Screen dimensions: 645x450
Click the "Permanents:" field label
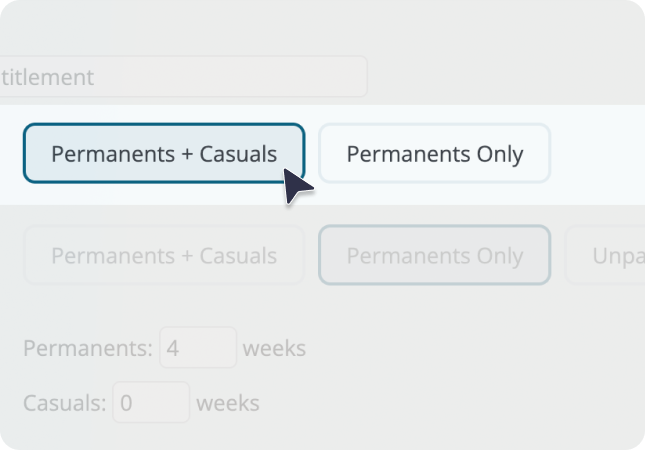coord(88,348)
